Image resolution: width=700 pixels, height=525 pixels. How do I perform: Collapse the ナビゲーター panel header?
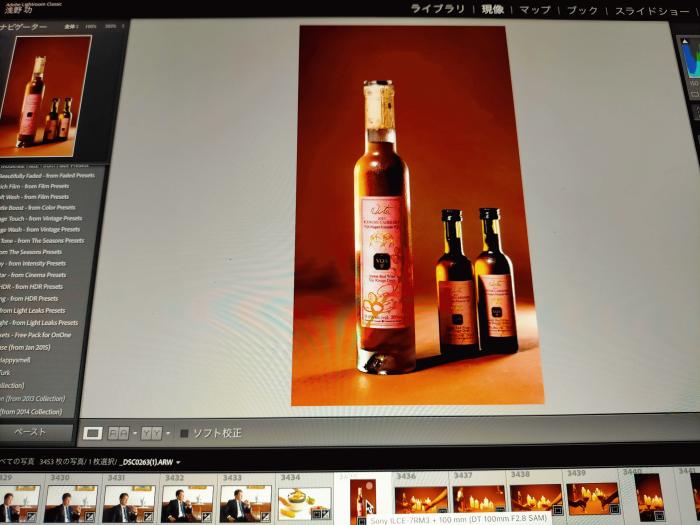(23, 28)
